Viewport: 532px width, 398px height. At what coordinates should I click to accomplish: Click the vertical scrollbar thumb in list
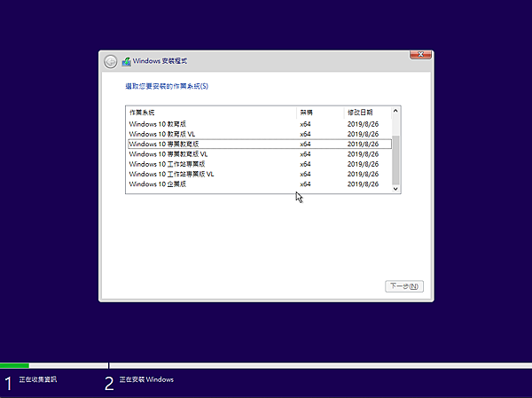click(x=395, y=160)
